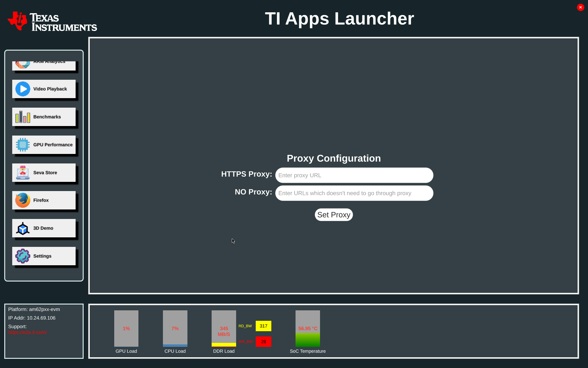
Task: Click the GPU Load bar gauge
Action: 126,328
